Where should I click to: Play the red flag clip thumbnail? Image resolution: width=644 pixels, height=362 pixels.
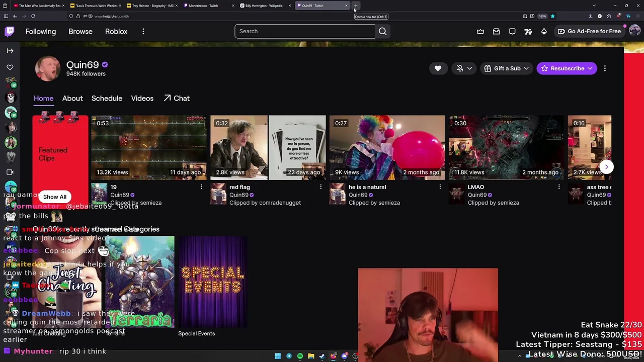coord(268,148)
